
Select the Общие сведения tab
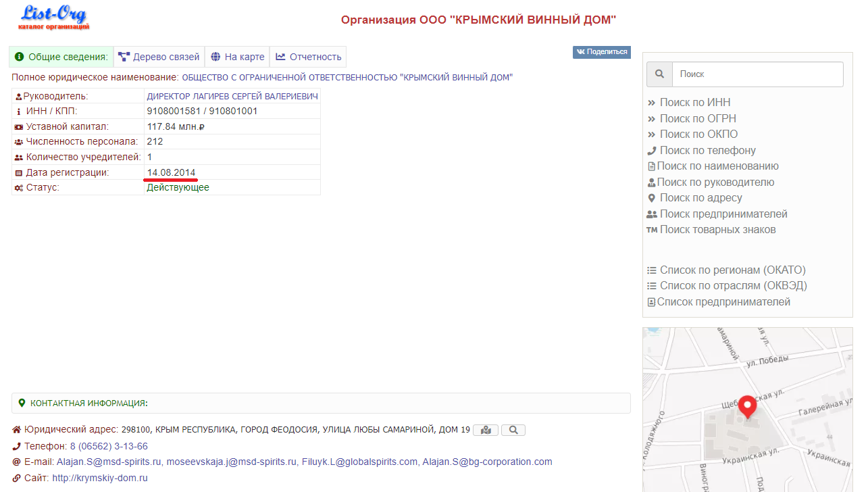click(x=61, y=57)
